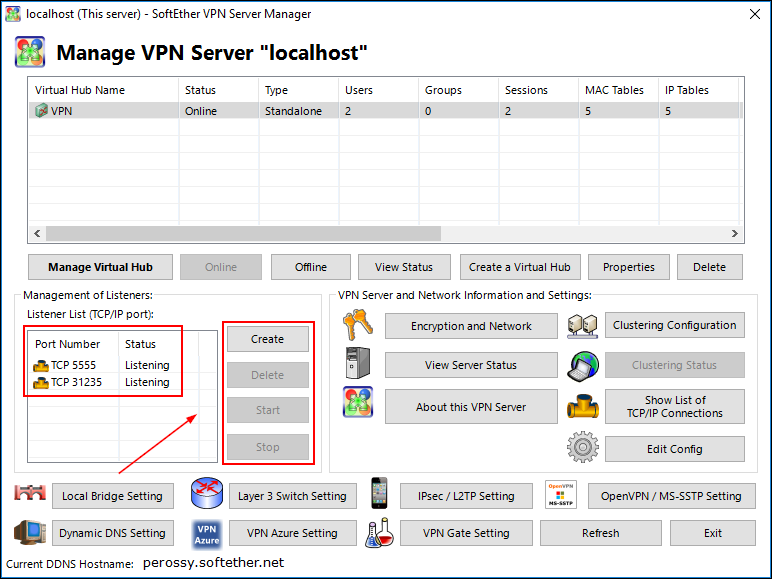Click the icon beside About this VPN Server

pyautogui.click(x=358, y=402)
